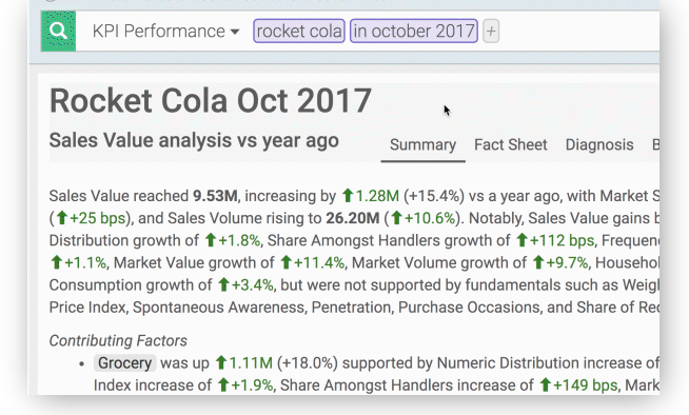Click the up arrow beside 1.28M
This screenshot has width=689, height=415.
click(x=348, y=195)
